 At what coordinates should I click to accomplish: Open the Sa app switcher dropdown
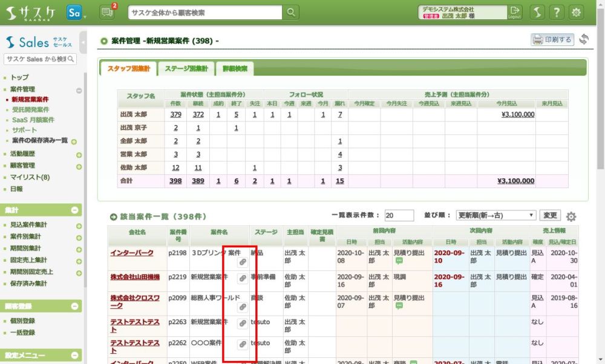(x=76, y=13)
